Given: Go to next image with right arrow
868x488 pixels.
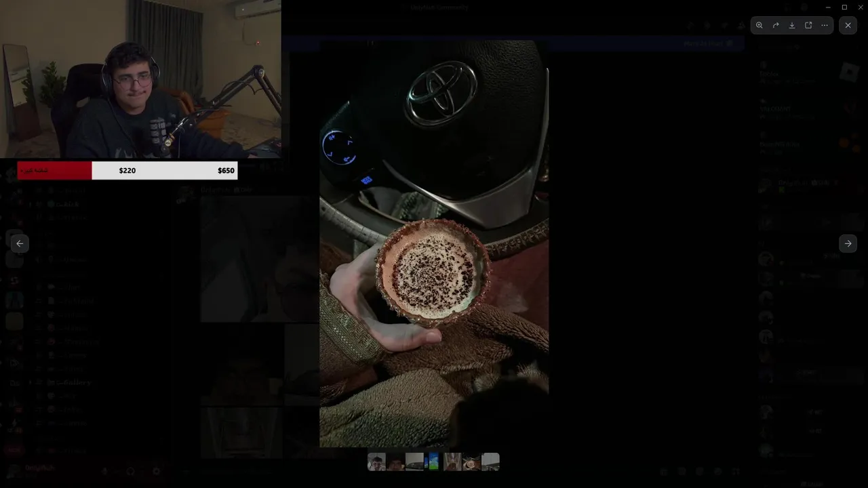Looking at the screenshot, I should coord(848,243).
